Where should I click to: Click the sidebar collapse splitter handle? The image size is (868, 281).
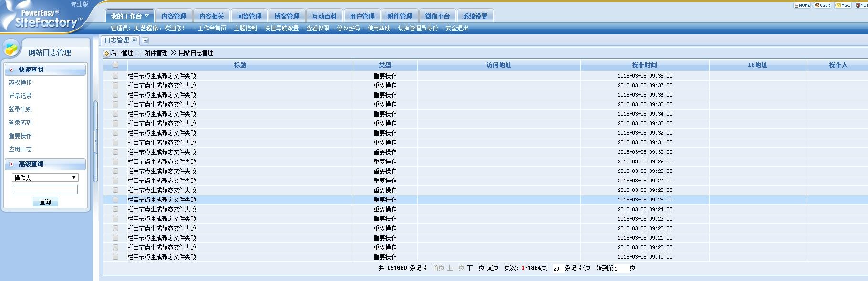click(x=95, y=141)
